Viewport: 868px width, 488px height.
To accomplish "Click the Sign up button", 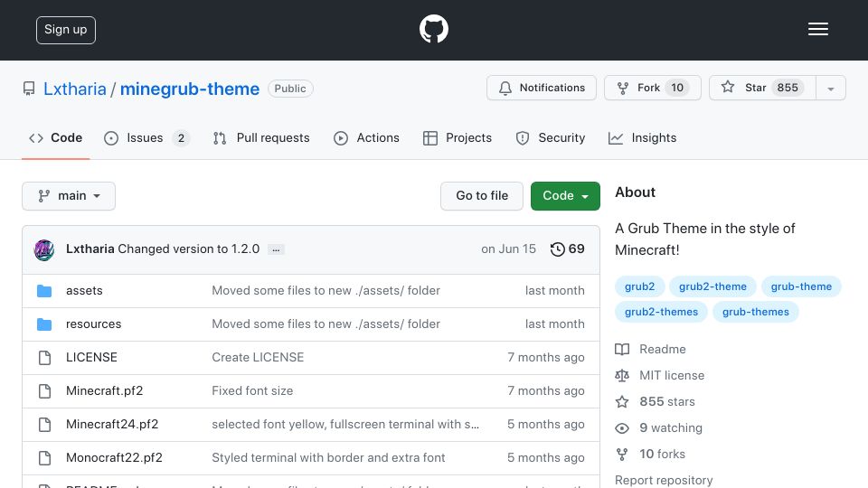I will [x=66, y=30].
